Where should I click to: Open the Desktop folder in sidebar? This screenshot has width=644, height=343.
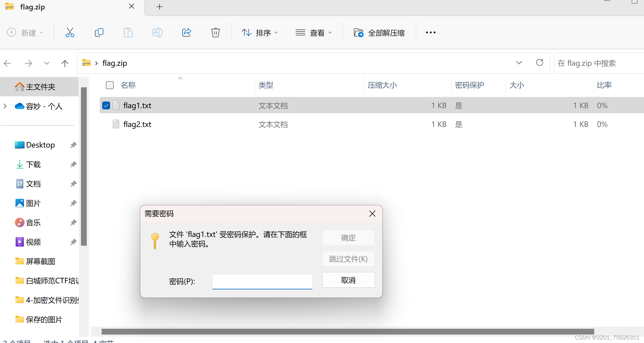coord(40,145)
